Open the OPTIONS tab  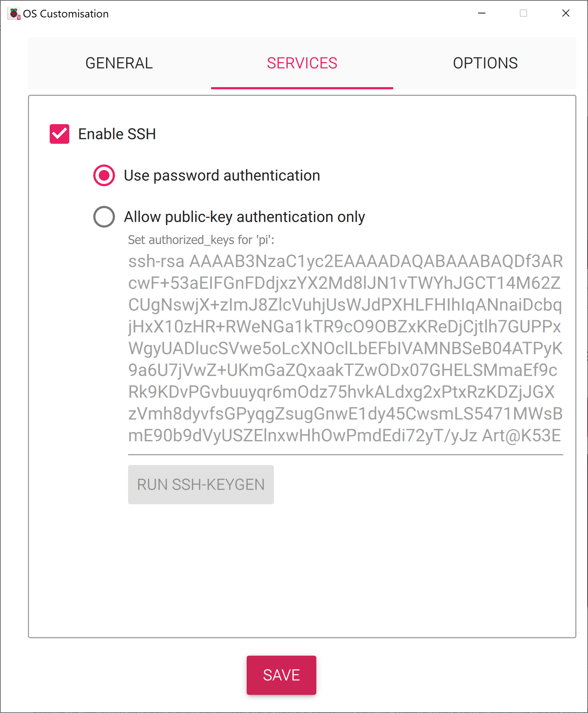[x=485, y=63]
